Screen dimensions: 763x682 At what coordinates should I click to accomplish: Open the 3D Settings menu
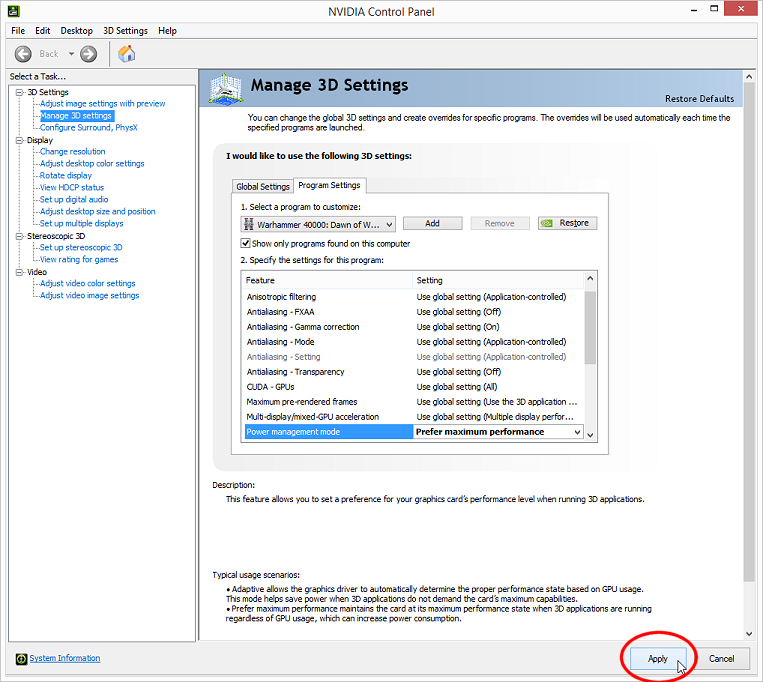pyautogui.click(x=125, y=31)
